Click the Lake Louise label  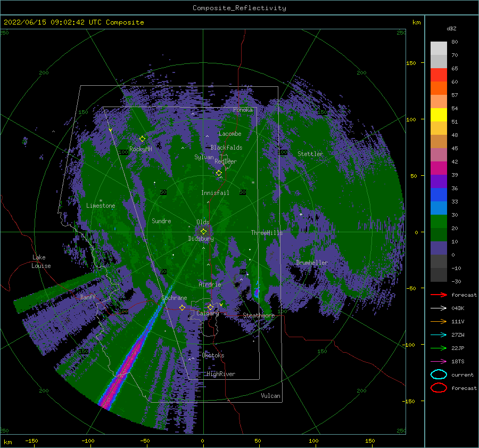[41, 262]
